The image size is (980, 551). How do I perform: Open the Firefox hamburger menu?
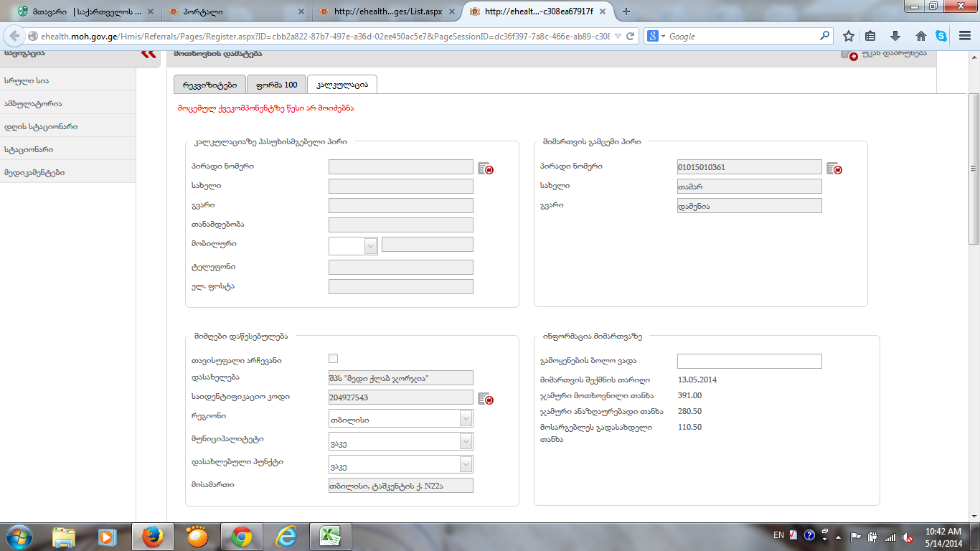tap(964, 37)
